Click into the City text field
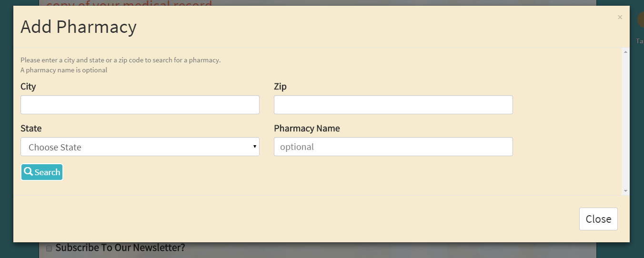The image size is (644, 258). pos(140,105)
